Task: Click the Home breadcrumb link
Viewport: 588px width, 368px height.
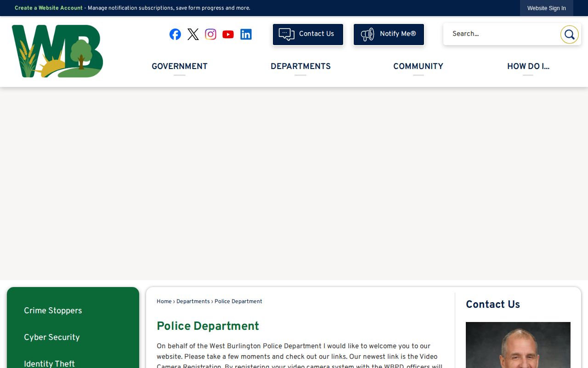Action: (x=164, y=302)
